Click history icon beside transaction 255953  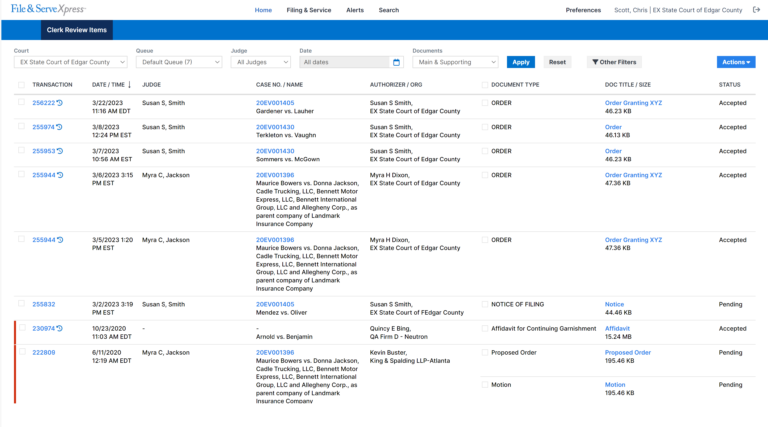pyautogui.click(x=59, y=152)
